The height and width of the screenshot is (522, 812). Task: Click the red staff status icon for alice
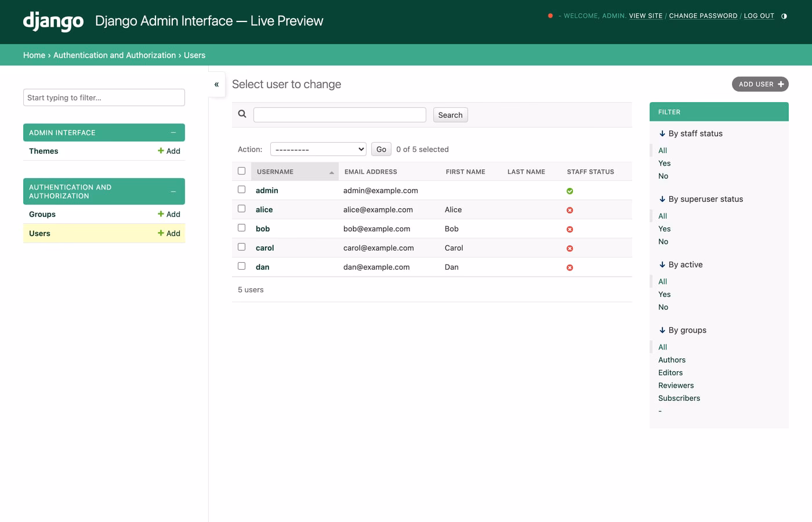pyautogui.click(x=570, y=210)
